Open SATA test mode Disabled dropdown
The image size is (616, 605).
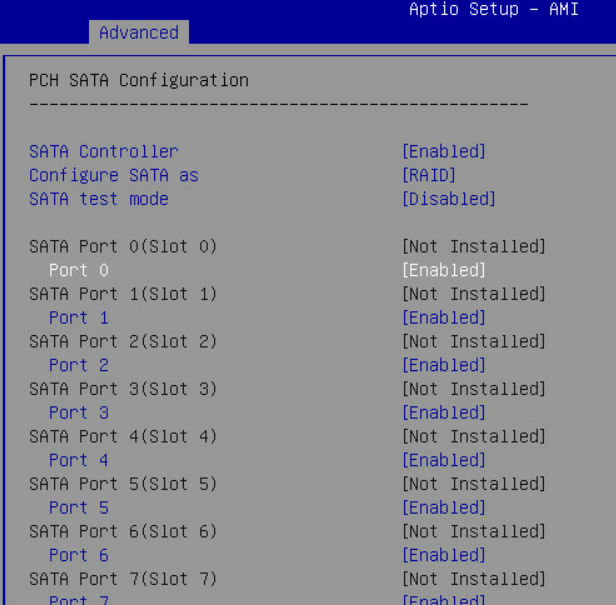click(x=448, y=199)
